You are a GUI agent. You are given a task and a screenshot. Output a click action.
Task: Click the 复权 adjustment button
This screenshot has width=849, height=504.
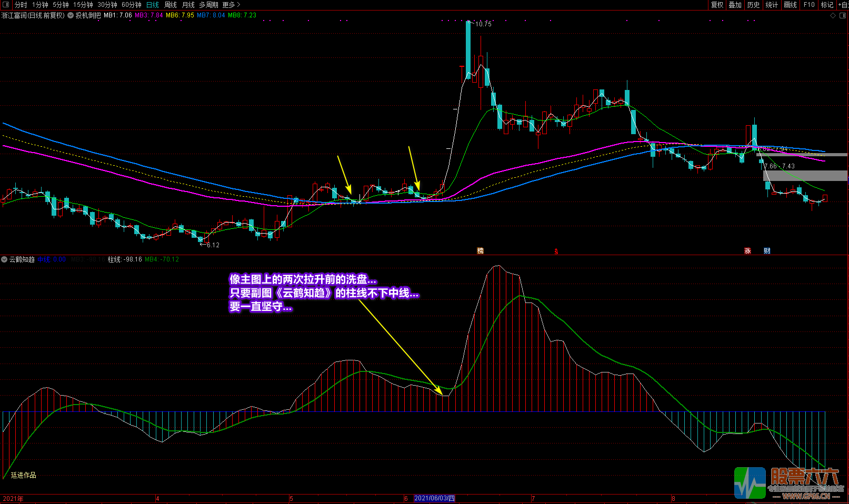tap(717, 5)
